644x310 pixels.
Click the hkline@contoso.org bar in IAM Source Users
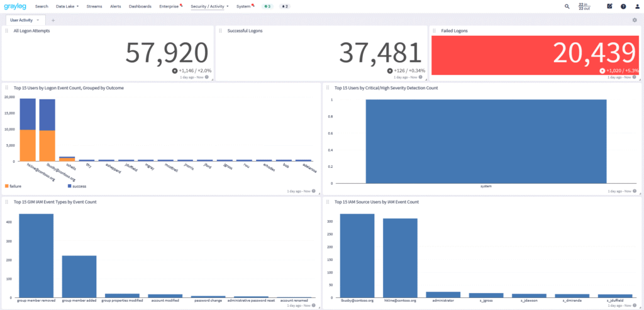400,258
